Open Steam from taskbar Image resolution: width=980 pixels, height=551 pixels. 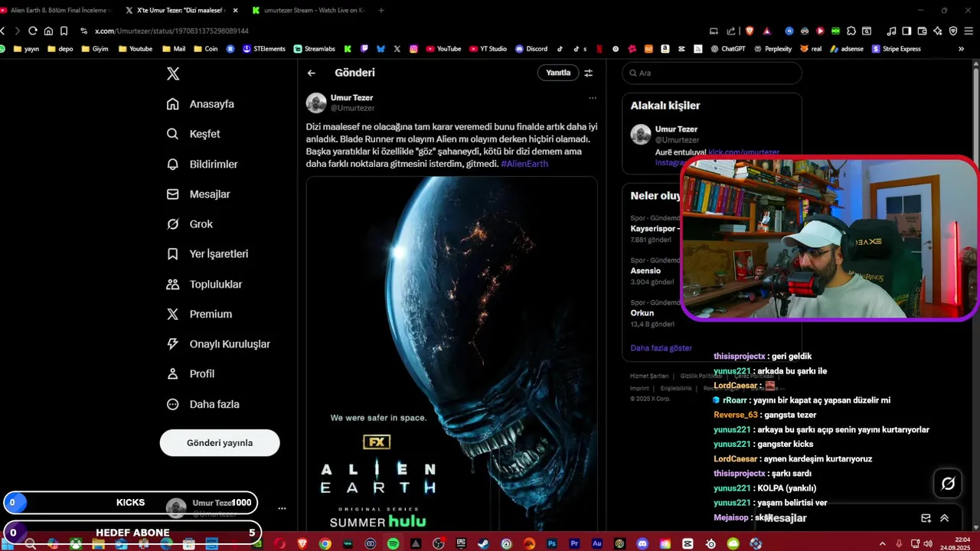(483, 543)
